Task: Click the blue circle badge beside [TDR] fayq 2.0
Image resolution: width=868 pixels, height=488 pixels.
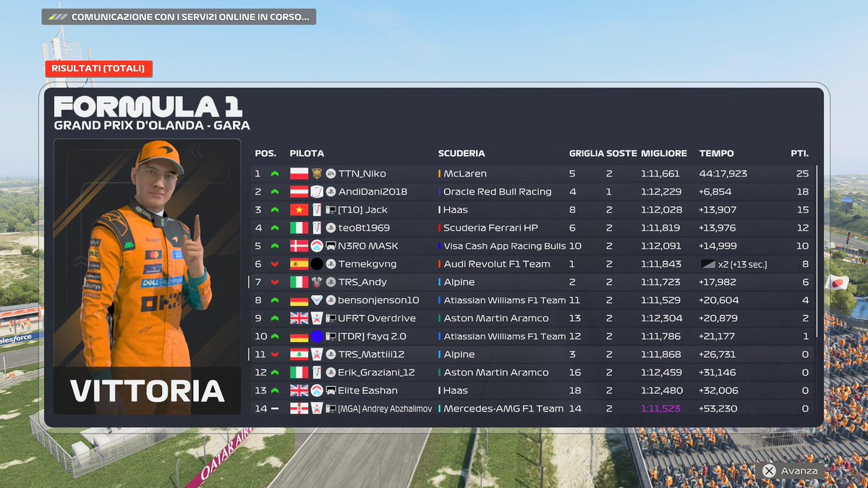Action: pyautogui.click(x=316, y=336)
